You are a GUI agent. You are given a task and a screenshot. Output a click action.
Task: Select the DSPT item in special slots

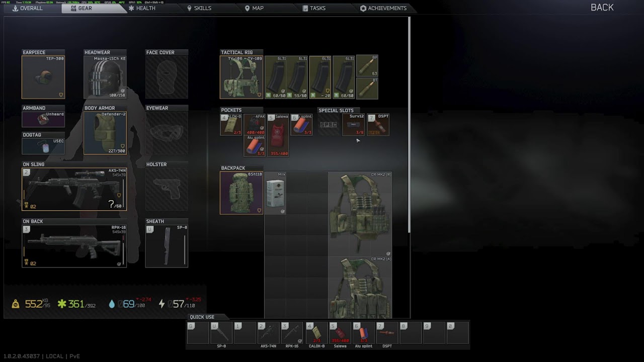click(378, 125)
